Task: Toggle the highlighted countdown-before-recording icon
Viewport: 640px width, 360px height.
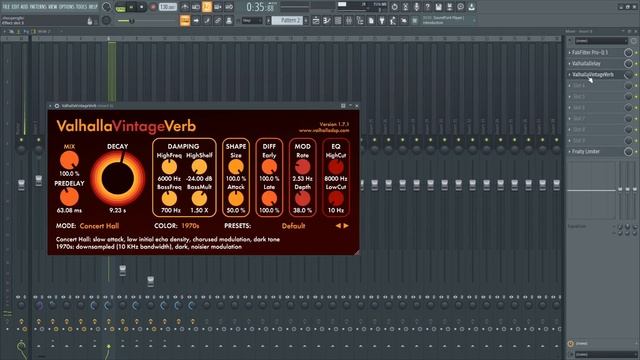Action: [207, 7]
